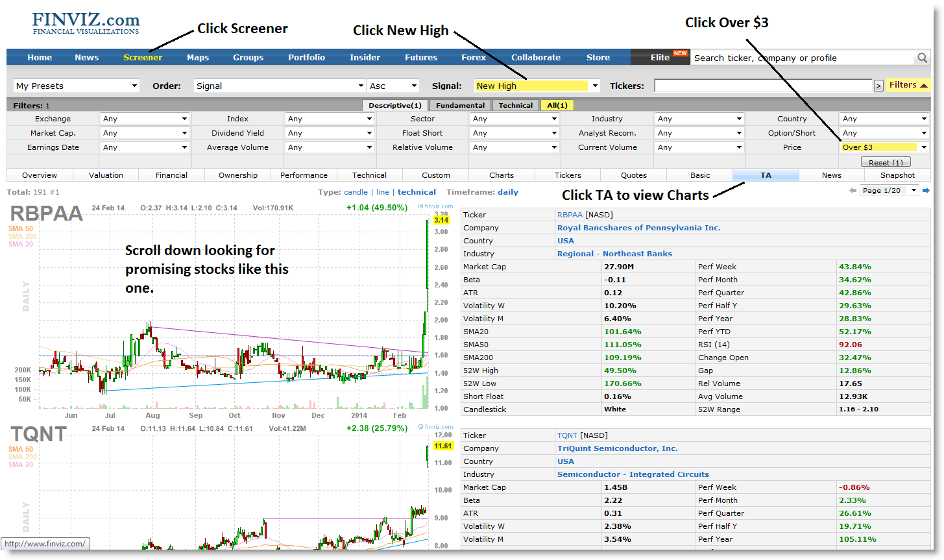This screenshot has width=944, height=560.
Task: Open the Country filter dropdown
Action: point(884,119)
